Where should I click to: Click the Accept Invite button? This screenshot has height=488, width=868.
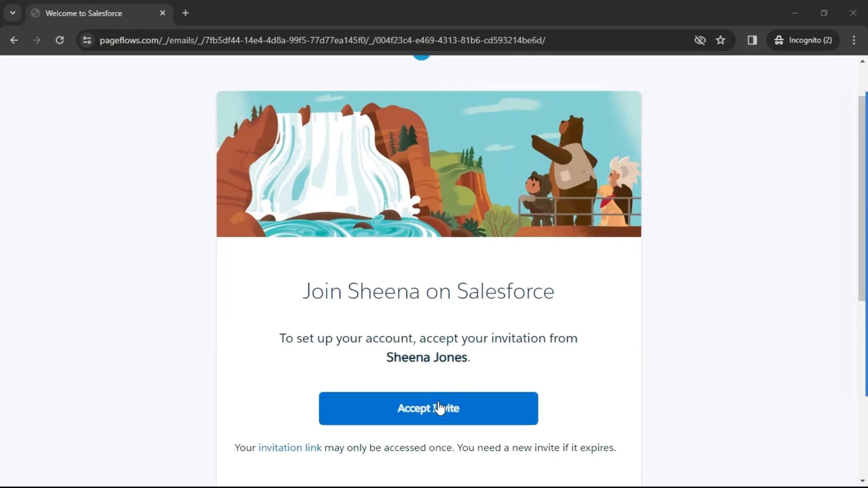click(x=428, y=408)
